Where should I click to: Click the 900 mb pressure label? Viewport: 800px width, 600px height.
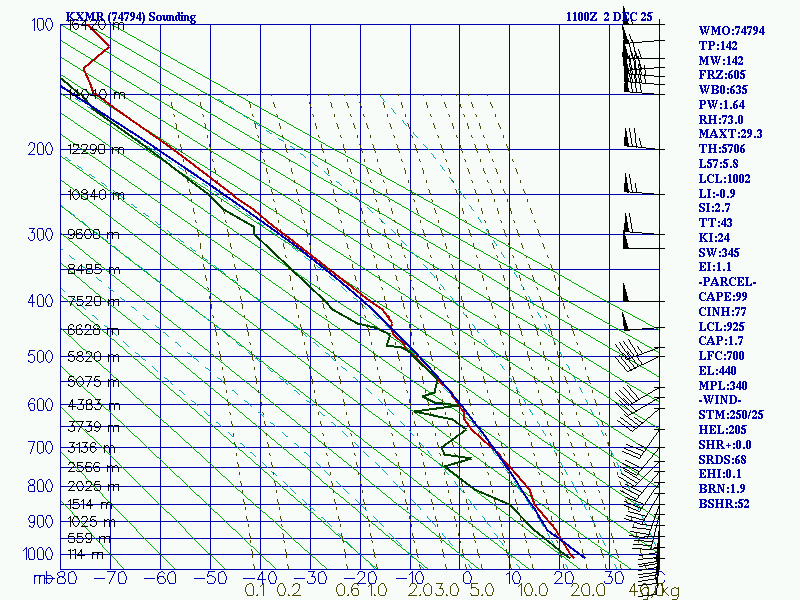point(40,521)
